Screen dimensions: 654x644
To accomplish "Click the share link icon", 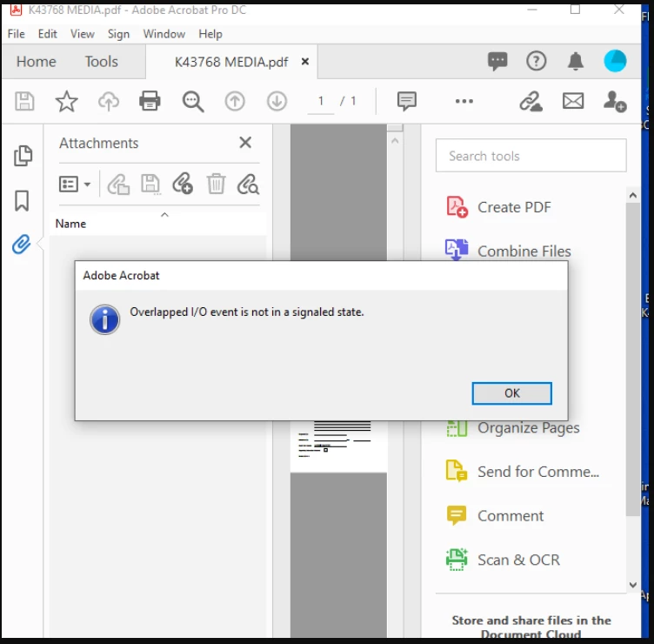I will [x=531, y=102].
